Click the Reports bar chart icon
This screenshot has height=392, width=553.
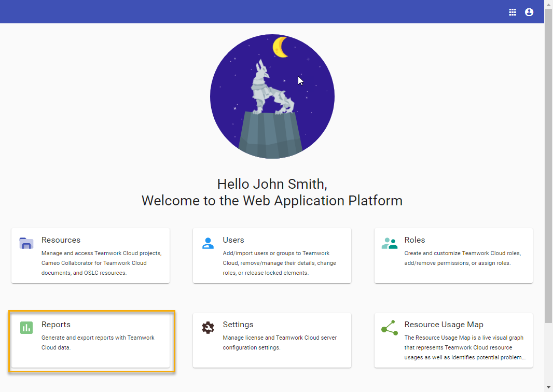click(x=26, y=328)
